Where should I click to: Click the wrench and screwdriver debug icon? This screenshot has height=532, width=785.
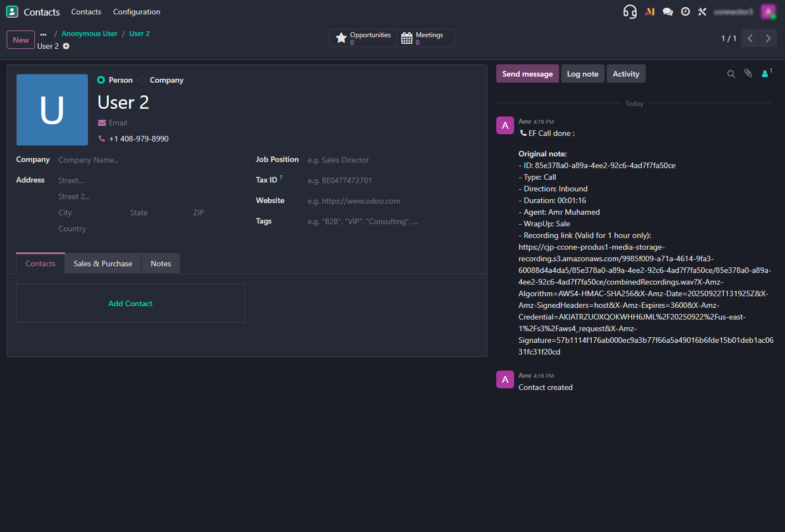coord(702,12)
